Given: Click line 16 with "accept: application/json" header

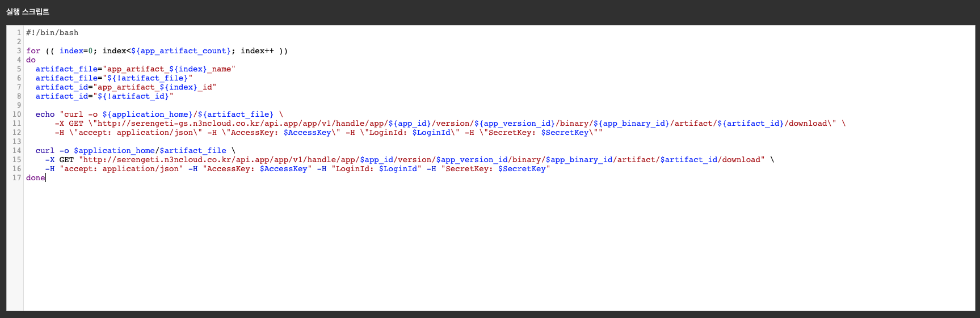Looking at the screenshot, I should click(x=298, y=169).
